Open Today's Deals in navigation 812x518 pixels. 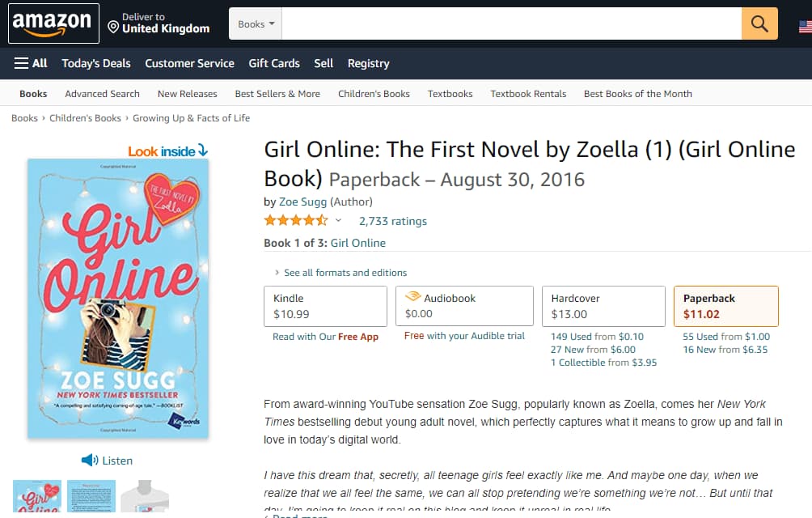click(x=96, y=63)
